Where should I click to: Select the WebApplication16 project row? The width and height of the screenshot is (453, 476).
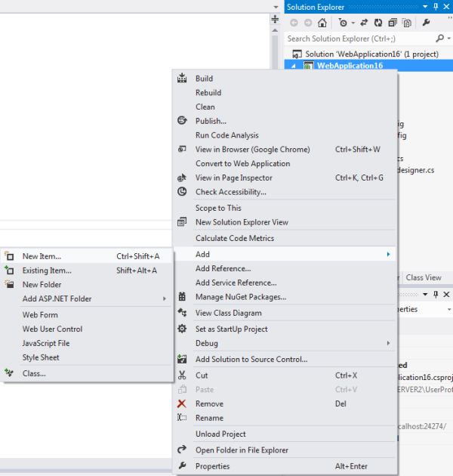368,66
